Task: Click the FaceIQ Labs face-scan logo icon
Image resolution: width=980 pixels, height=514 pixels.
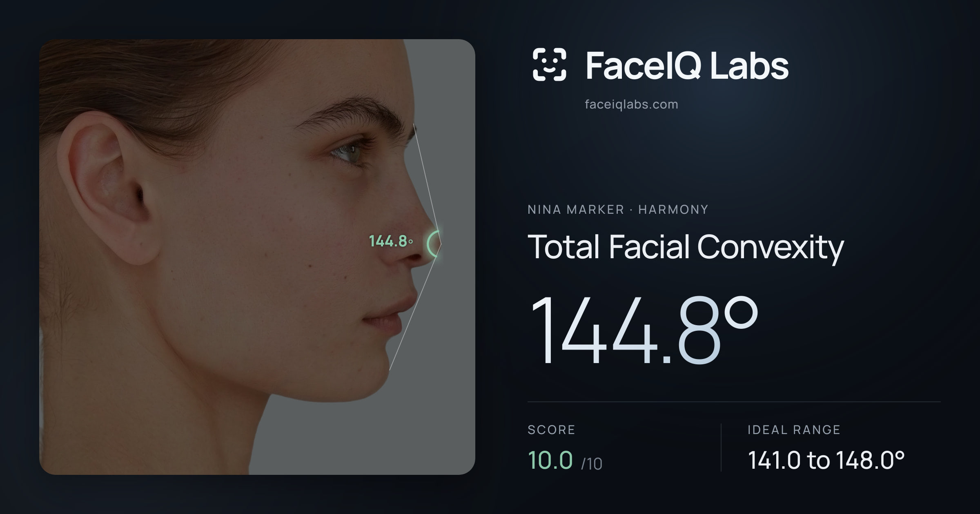Action: click(x=550, y=64)
